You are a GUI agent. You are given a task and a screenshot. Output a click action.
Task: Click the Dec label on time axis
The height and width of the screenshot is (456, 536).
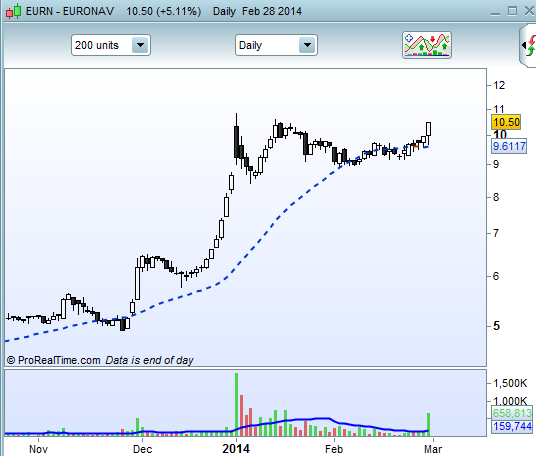pyautogui.click(x=142, y=449)
